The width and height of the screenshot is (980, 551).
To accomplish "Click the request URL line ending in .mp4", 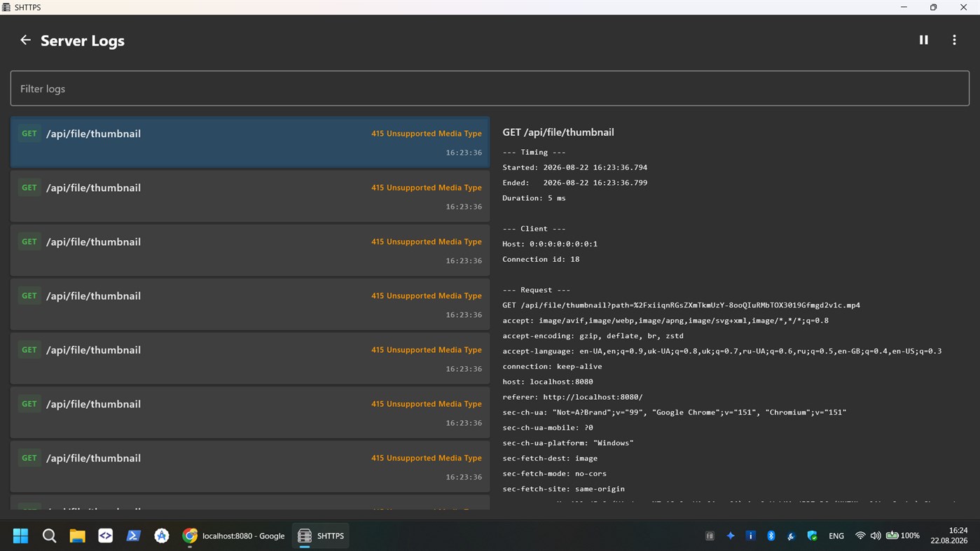I will pyautogui.click(x=681, y=305).
